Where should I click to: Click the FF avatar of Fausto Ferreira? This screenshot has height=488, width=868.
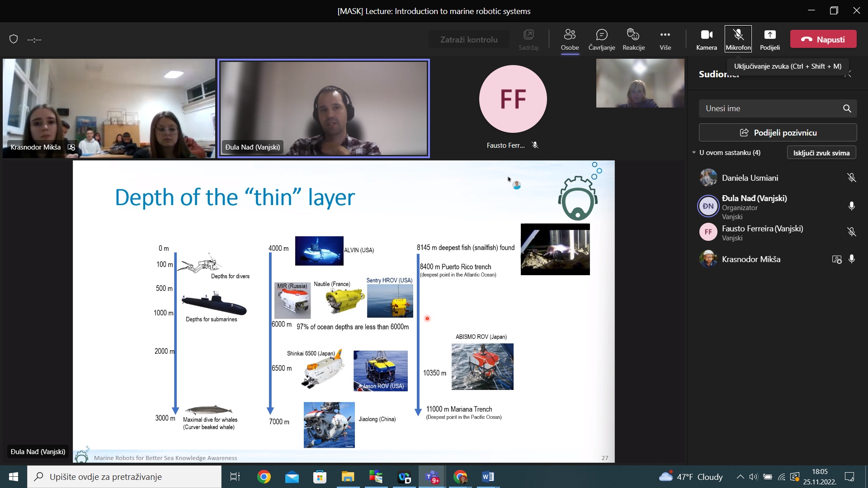tap(513, 99)
